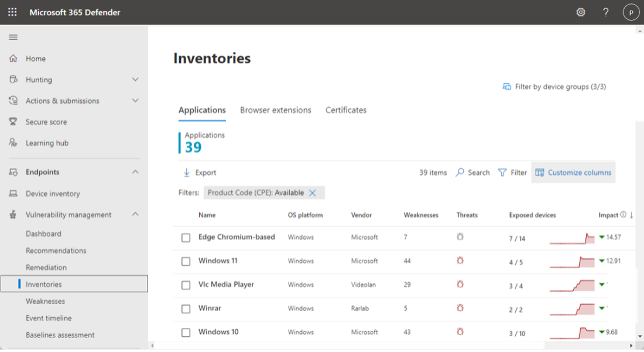Expand the Hunting section

(135, 79)
